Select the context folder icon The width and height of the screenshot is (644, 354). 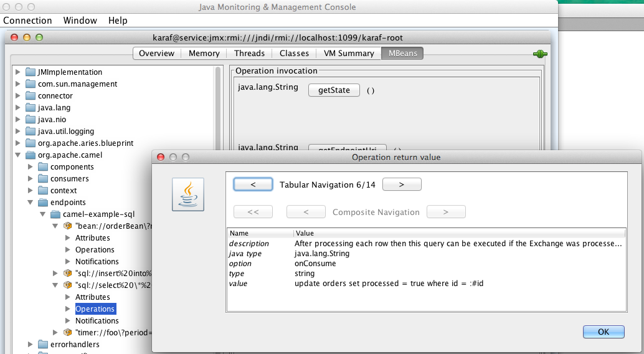(x=43, y=190)
